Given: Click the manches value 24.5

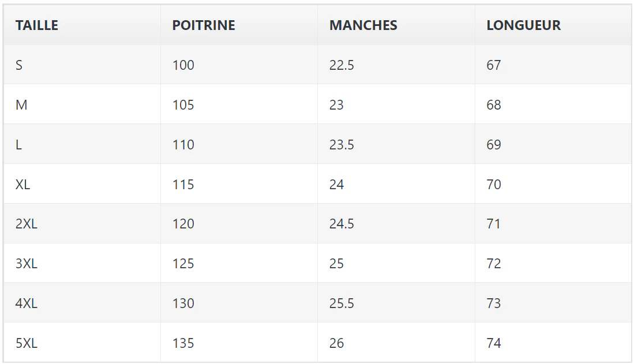Looking at the screenshot, I should click(342, 224).
